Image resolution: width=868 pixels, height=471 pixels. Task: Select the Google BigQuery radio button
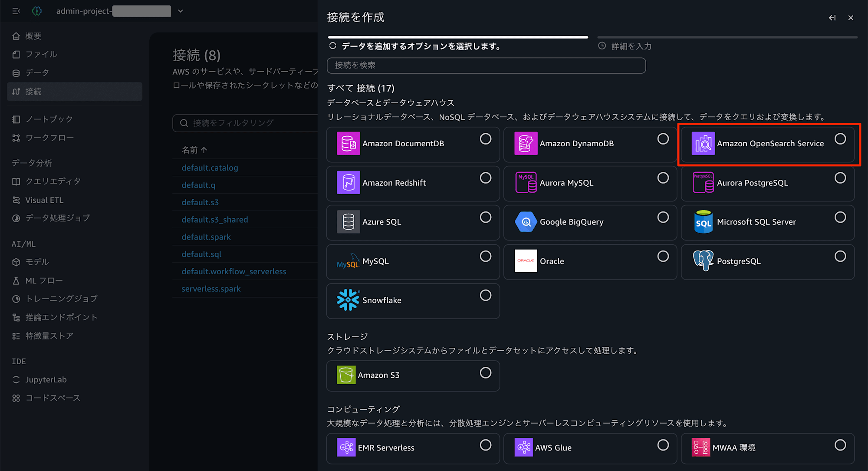[663, 217]
